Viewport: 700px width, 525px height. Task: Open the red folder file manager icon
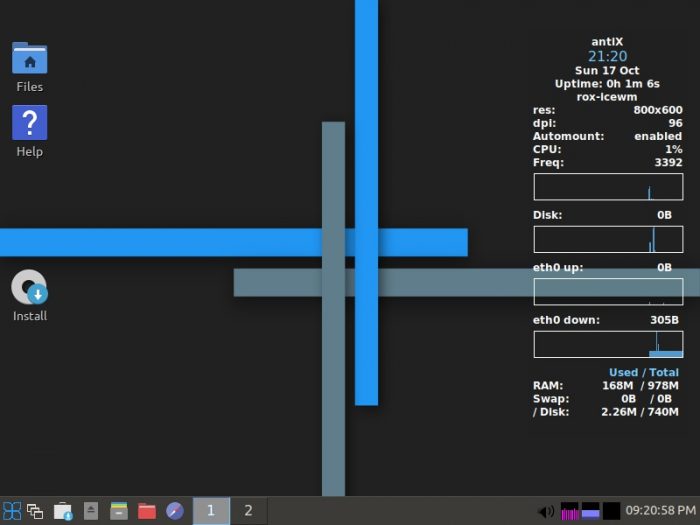[147, 511]
